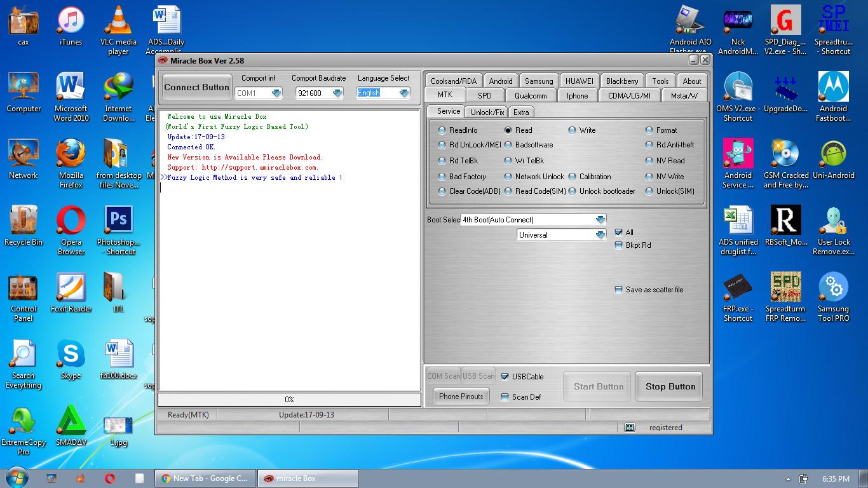Open Foxit Reader desktop icon

(x=71, y=293)
